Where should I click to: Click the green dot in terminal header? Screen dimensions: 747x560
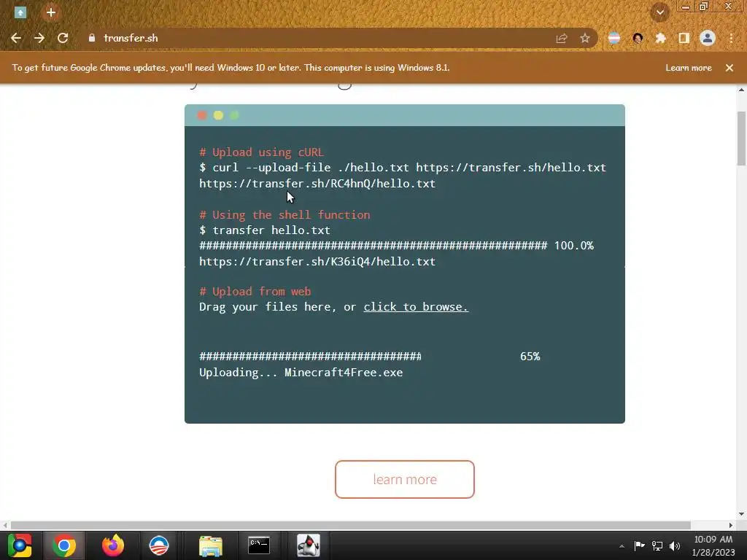click(x=234, y=115)
